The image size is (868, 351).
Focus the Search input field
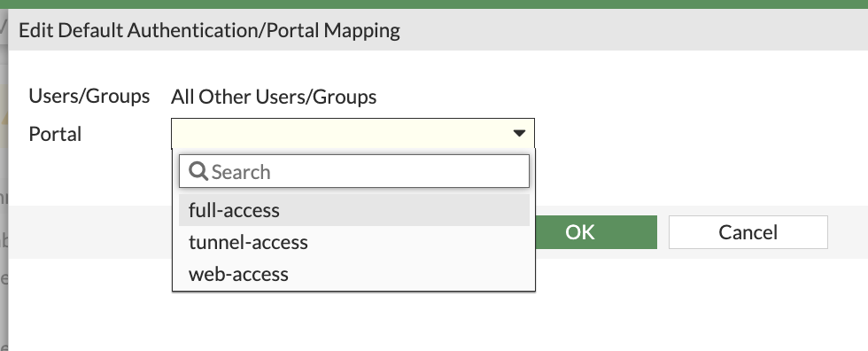pos(354,171)
